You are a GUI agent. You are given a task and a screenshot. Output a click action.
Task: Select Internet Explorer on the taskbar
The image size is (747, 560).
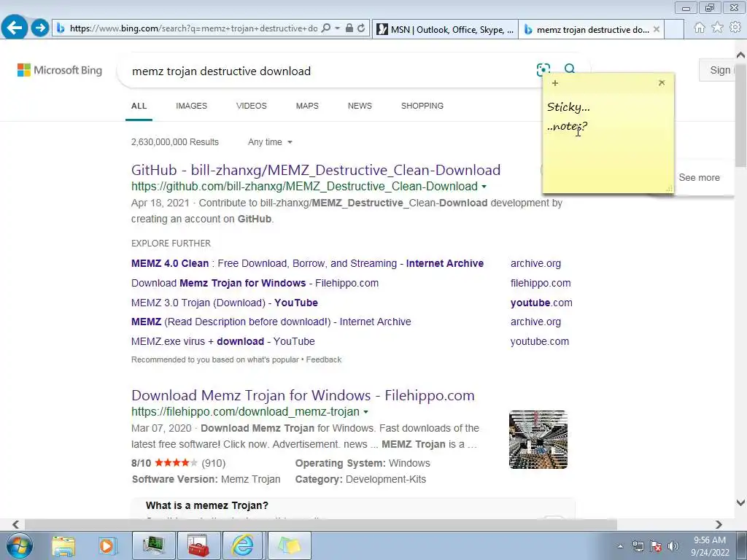pos(243,545)
